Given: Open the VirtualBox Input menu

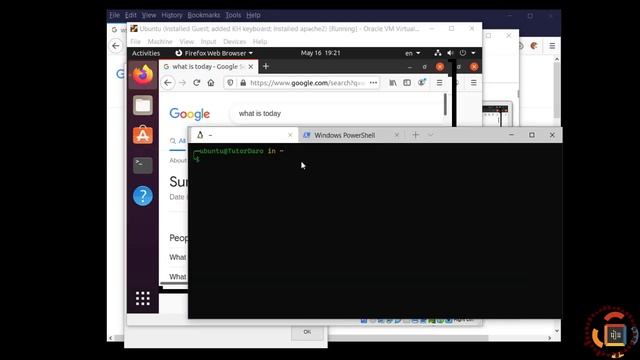Looking at the screenshot, I should (x=208, y=42).
